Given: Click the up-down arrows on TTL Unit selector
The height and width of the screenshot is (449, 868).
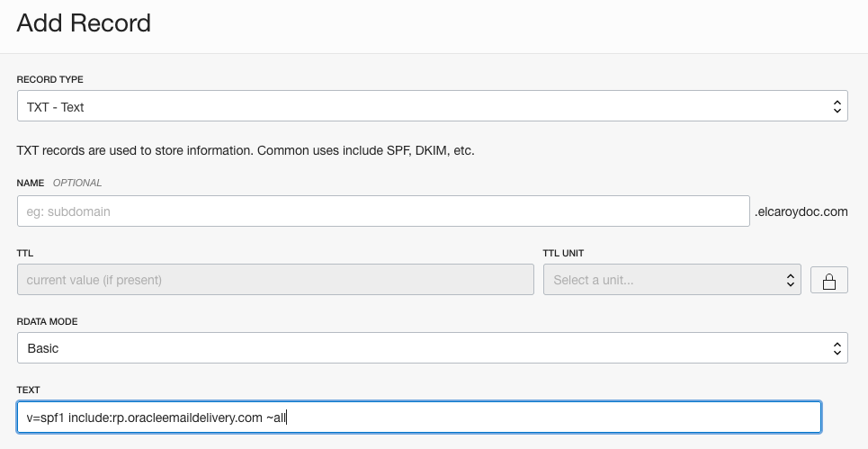Looking at the screenshot, I should pos(791,280).
